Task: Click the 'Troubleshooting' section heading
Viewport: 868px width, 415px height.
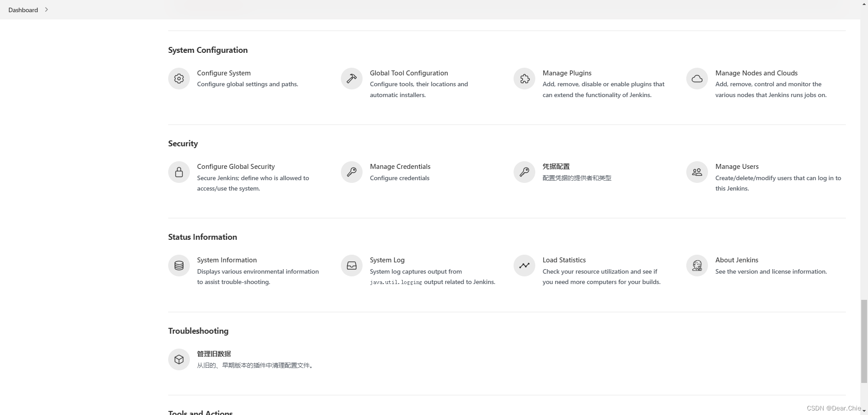Action: pyautogui.click(x=198, y=331)
